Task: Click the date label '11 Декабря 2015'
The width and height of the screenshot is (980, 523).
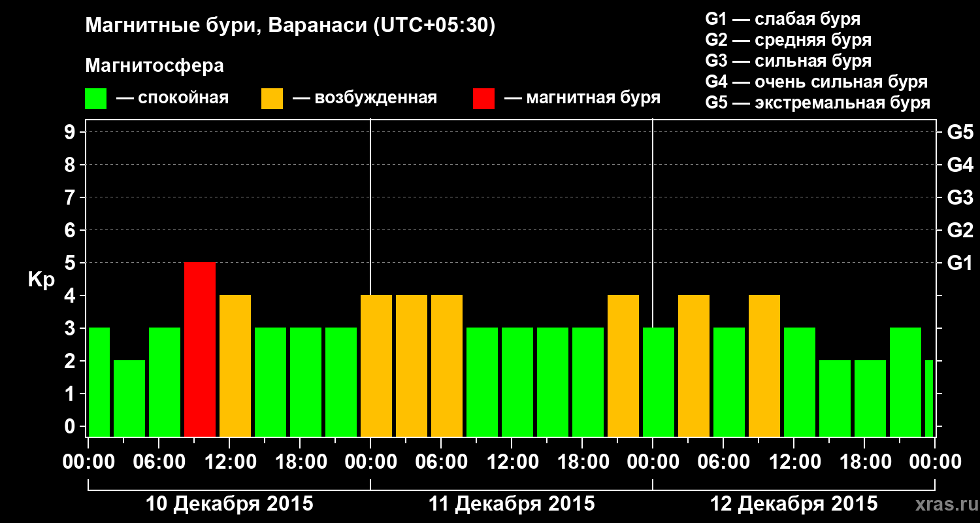Action: click(x=512, y=504)
